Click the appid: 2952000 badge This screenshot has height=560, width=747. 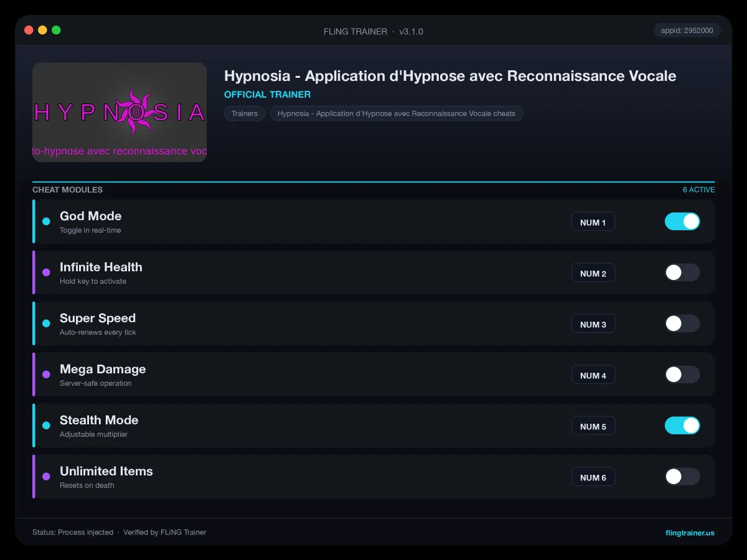[x=687, y=30]
